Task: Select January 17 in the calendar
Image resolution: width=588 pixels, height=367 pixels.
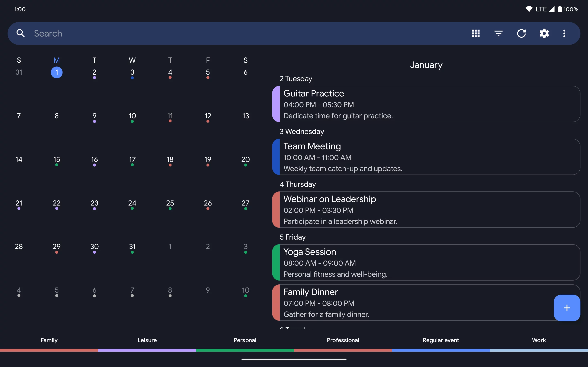Action: coord(132,160)
